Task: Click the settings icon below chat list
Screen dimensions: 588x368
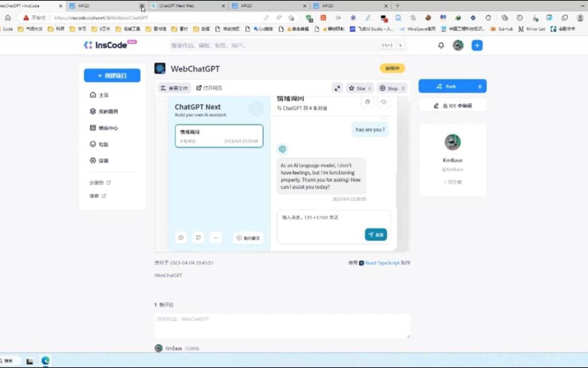Action: 181,238
